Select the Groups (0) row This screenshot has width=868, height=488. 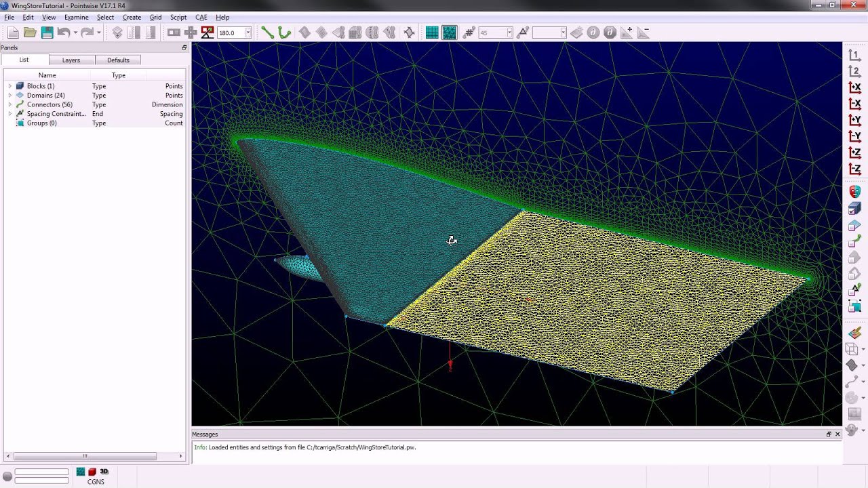94,123
